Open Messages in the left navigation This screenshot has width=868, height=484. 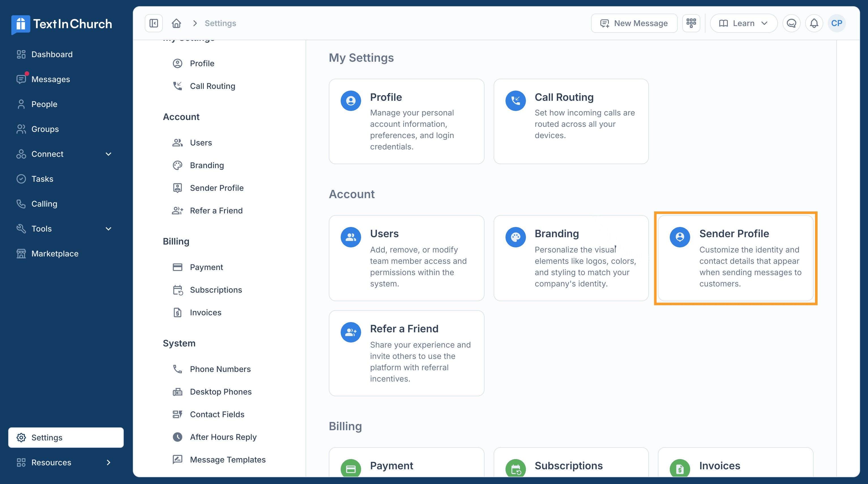click(66, 79)
